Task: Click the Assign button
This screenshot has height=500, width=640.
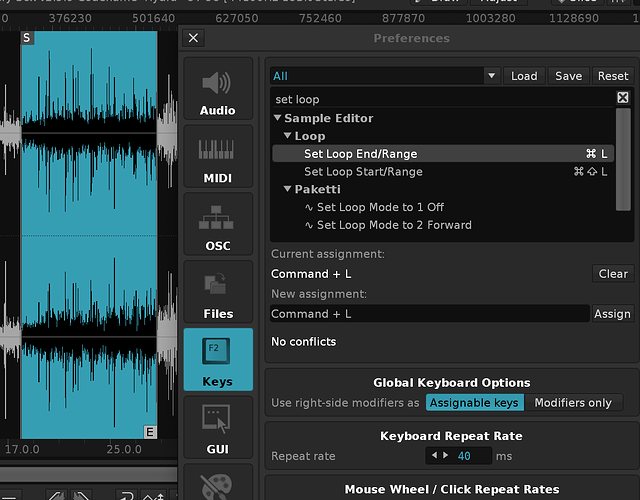Action: [612, 313]
